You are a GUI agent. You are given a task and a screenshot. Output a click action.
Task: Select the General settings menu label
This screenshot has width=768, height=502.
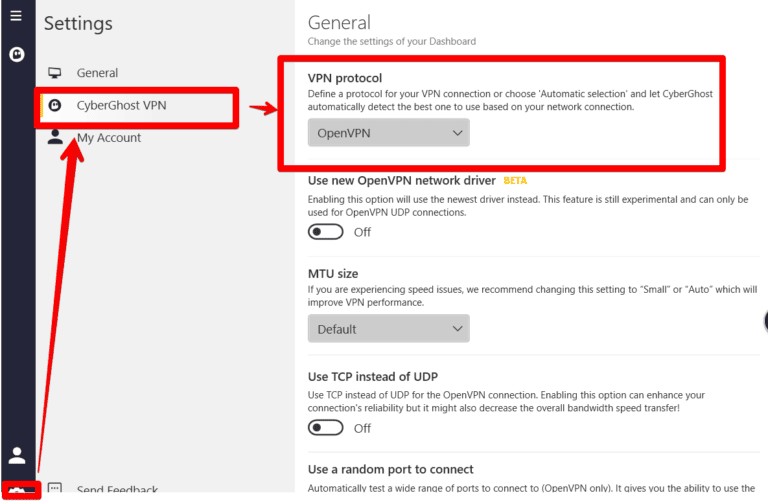[97, 73]
